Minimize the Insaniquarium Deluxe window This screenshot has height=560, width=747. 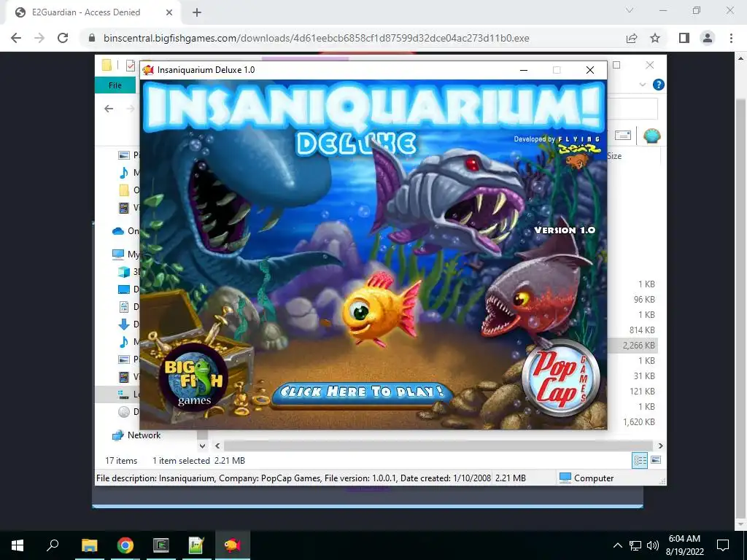[524, 70]
